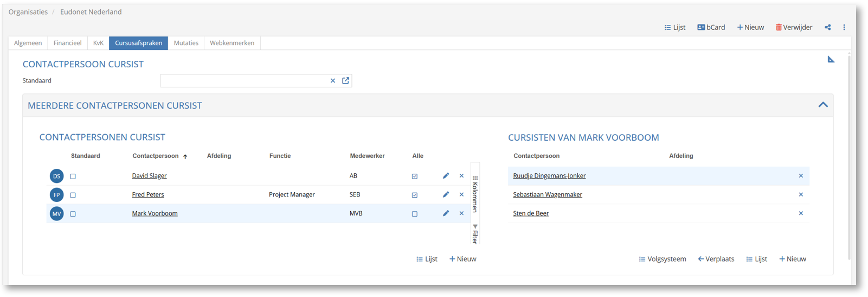Click the Verwijder button
868x297 pixels.
tap(794, 27)
